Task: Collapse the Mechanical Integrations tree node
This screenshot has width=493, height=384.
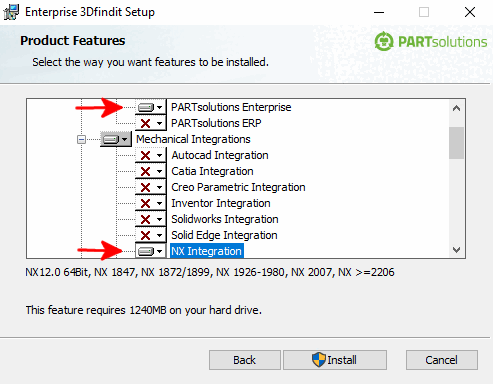Action: [x=81, y=139]
